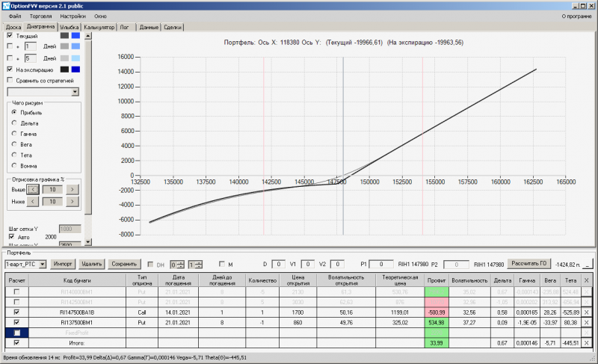This screenshot has height=364, width=598.
Task: Click the Рассчитать ГО button
Action: pyautogui.click(x=528, y=263)
